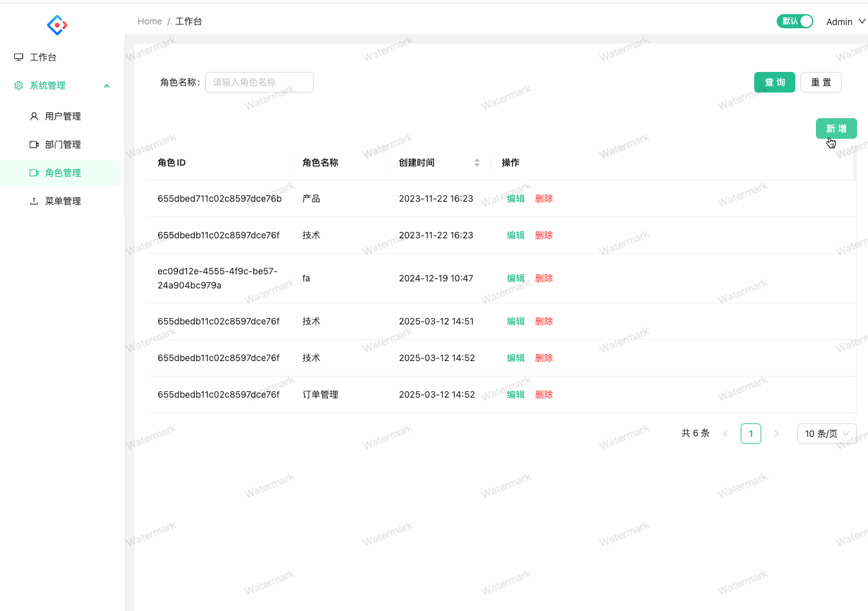868x611 pixels.
Task: Edit the fa role row
Action: coord(516,278)
